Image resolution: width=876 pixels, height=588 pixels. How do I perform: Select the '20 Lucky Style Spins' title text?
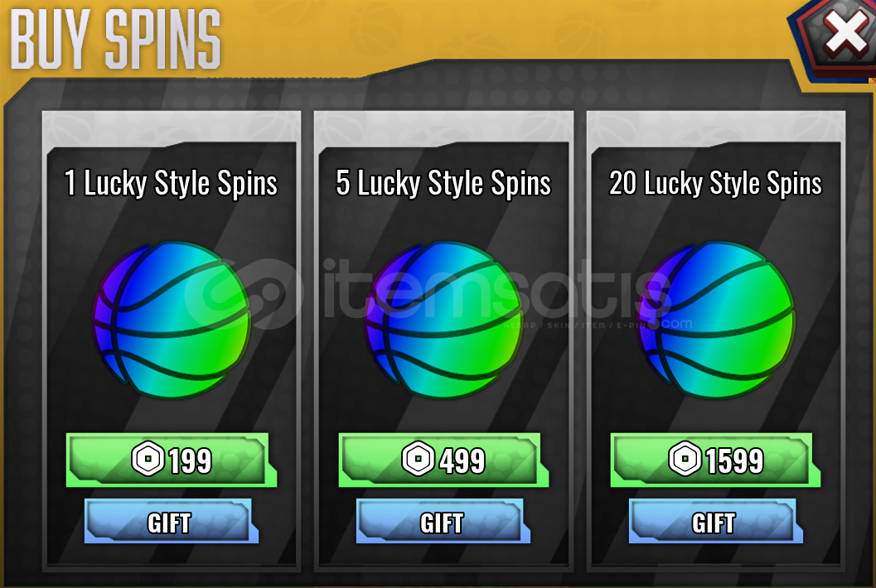tap(716, 183)
